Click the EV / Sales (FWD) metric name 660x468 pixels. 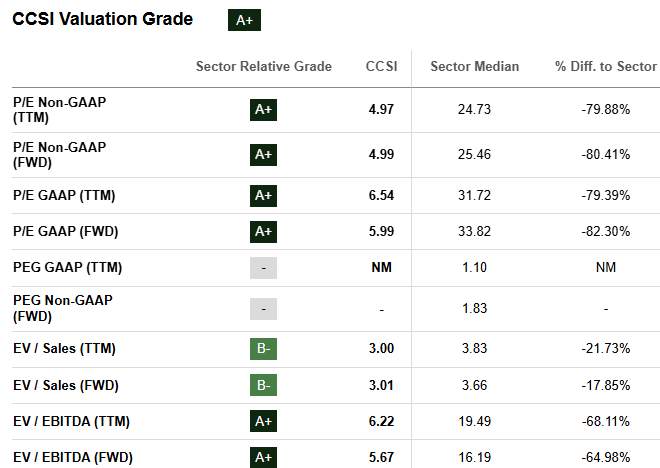(68, 385)
